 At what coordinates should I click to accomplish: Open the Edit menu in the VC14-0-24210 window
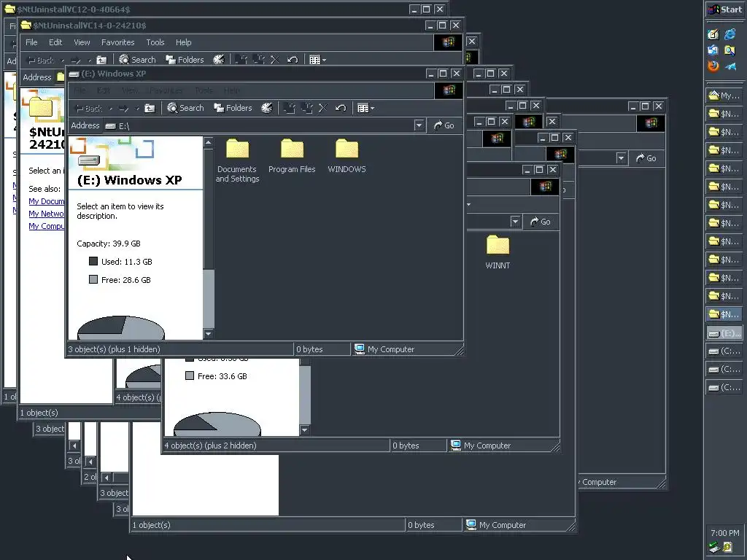(x=55, y=42)
